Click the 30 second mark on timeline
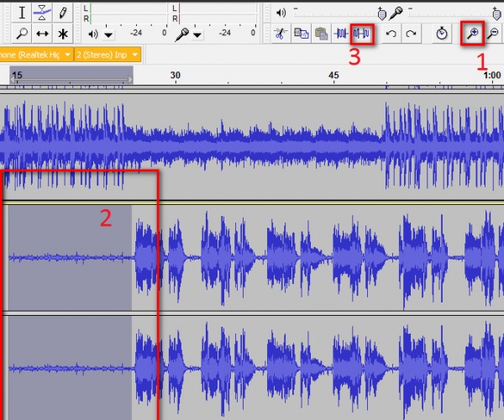504x420 pixels. 175,76
